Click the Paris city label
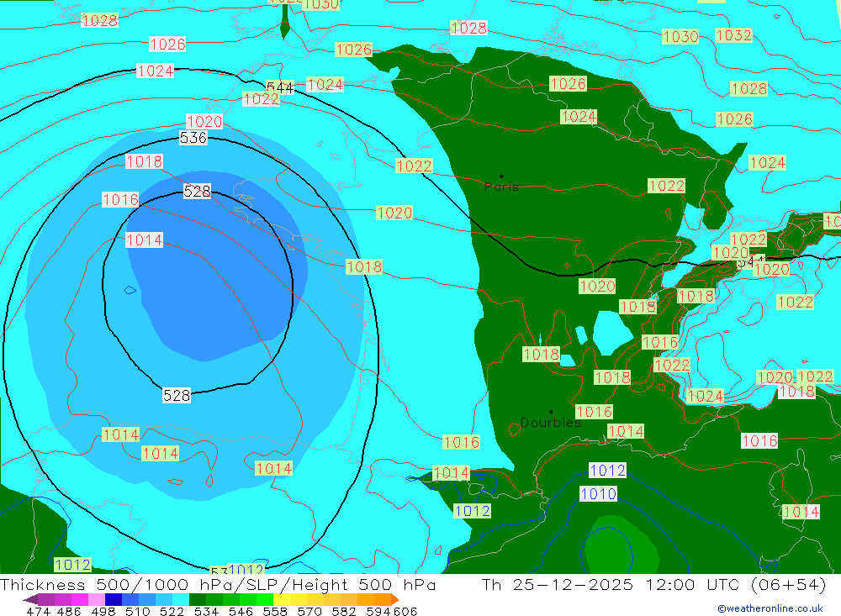 (x=501, y=187)
